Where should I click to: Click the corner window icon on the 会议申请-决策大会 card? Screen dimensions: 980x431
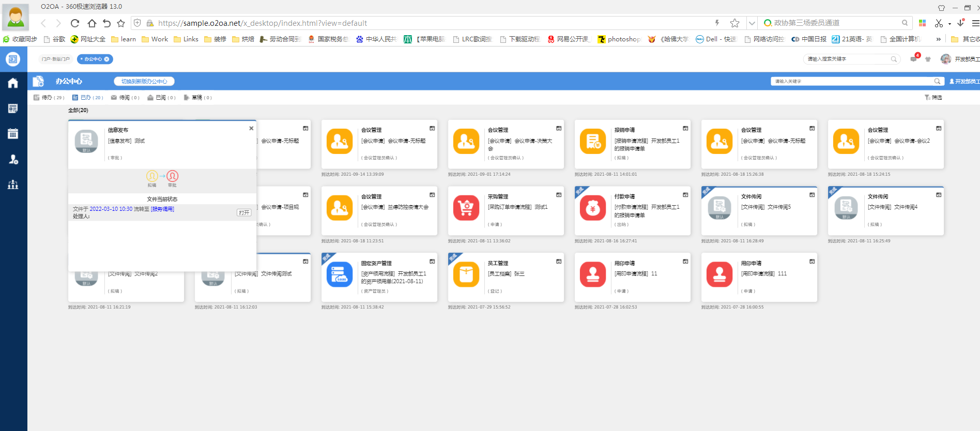point(559,128)
